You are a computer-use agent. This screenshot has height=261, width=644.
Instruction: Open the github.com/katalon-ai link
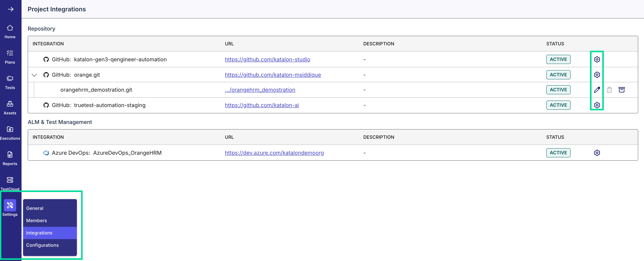(262, 105)
